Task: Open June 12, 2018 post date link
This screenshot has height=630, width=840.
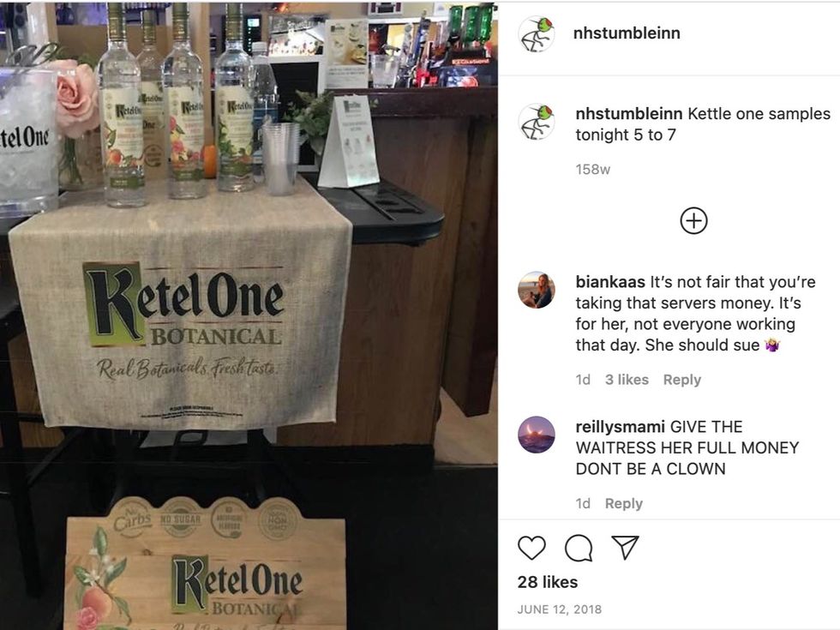Action: click(559, 609)
